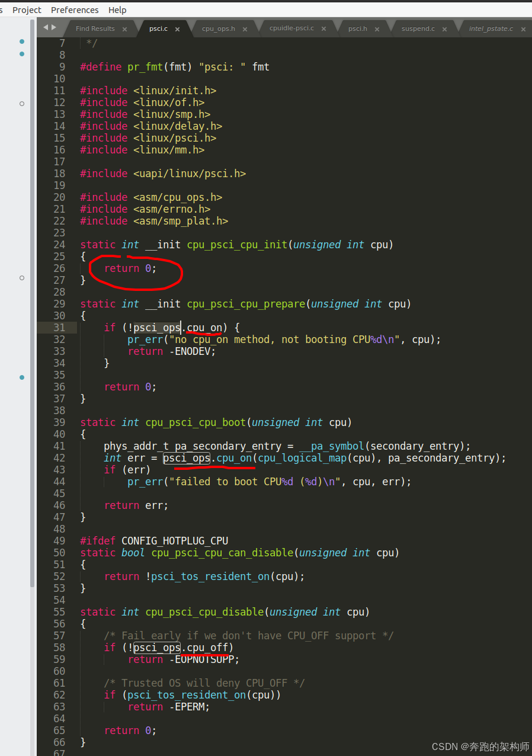This screenshot has width=532, height=756.
Task: Click 'return 0;' on line 26
Action: [130, 268]
